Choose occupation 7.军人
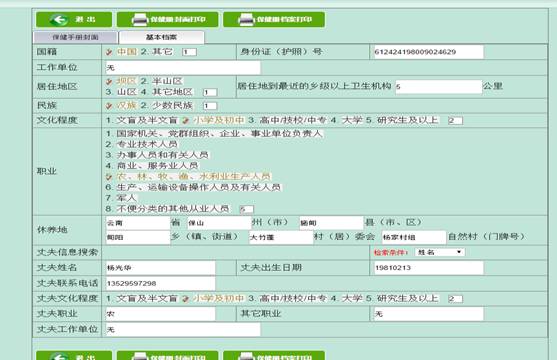Viewport: 557px width, 360px height. [121, 198]
